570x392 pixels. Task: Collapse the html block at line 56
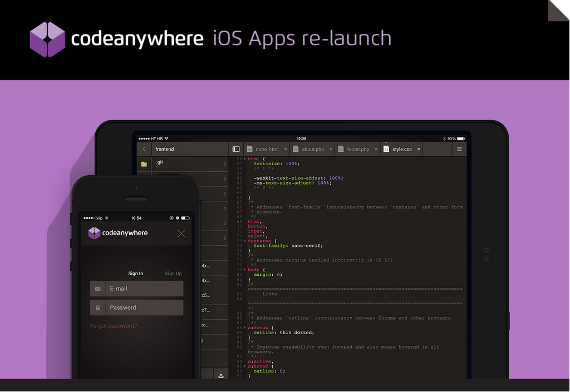click(x=245, y=159)
